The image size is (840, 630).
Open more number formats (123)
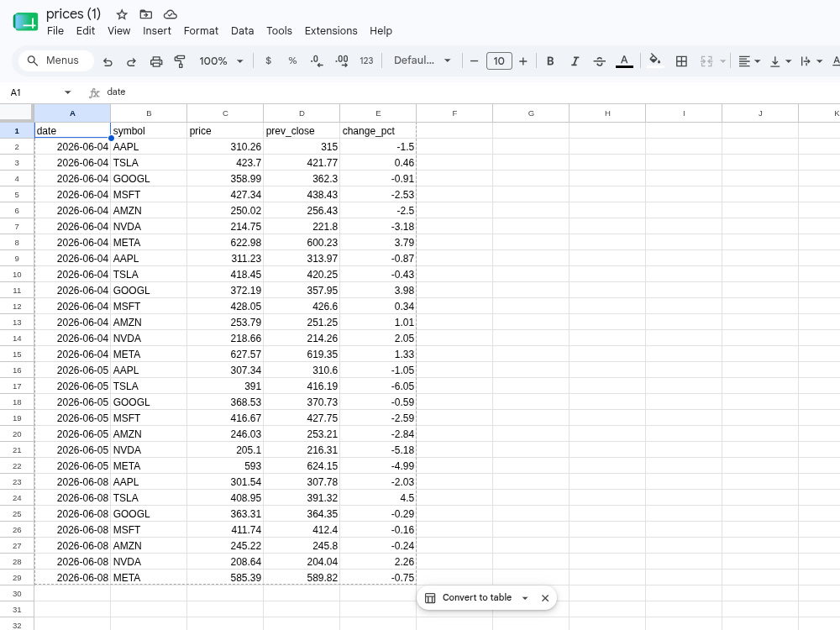[366, 61]
